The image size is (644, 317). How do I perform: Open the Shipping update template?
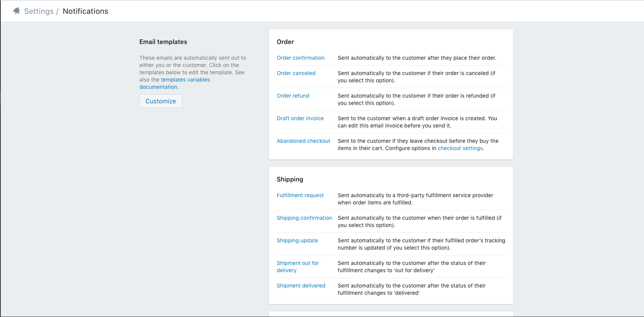pyautogui.click(x=297, y=240)
